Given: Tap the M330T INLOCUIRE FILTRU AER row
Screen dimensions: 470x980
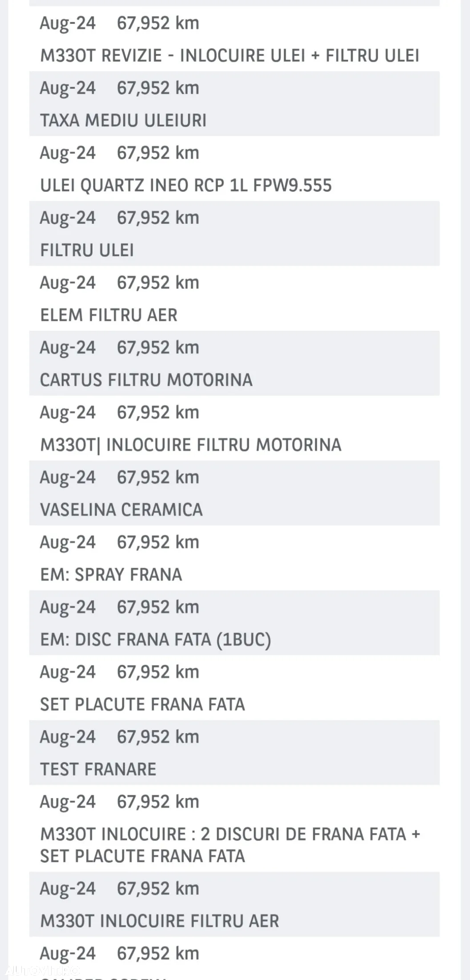Looking at the screenshot, I should click(234, 904).
